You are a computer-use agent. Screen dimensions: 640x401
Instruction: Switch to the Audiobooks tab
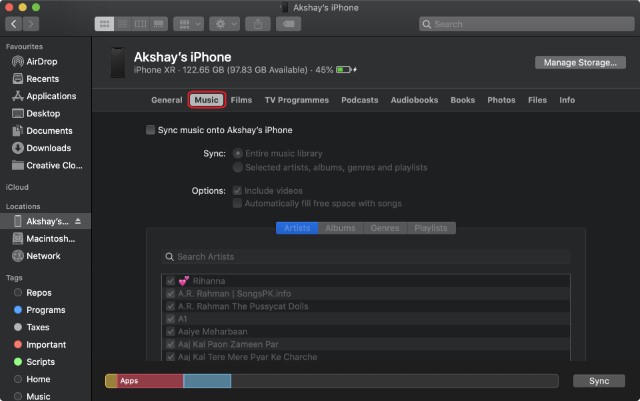414,100
